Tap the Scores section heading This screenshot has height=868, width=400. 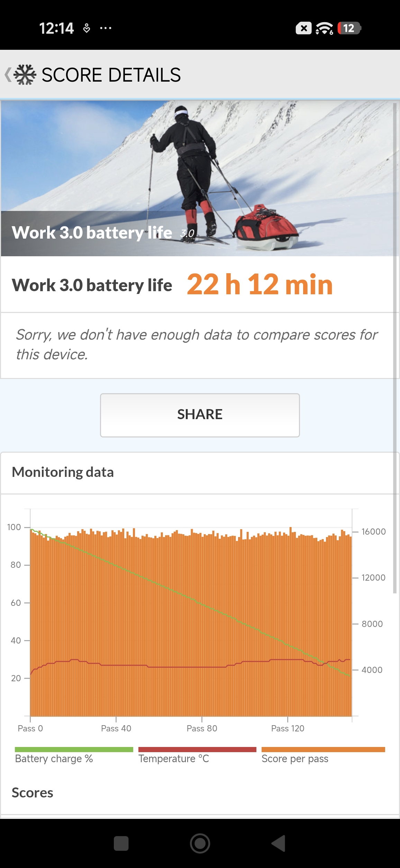click(x=33, y=793)
